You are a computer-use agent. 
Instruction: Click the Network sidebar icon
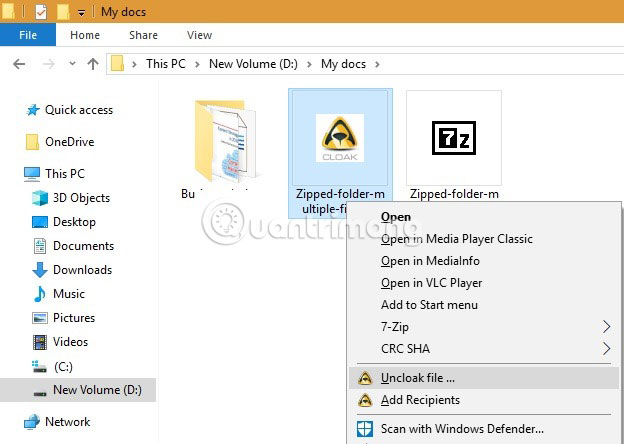coord(32,422)
